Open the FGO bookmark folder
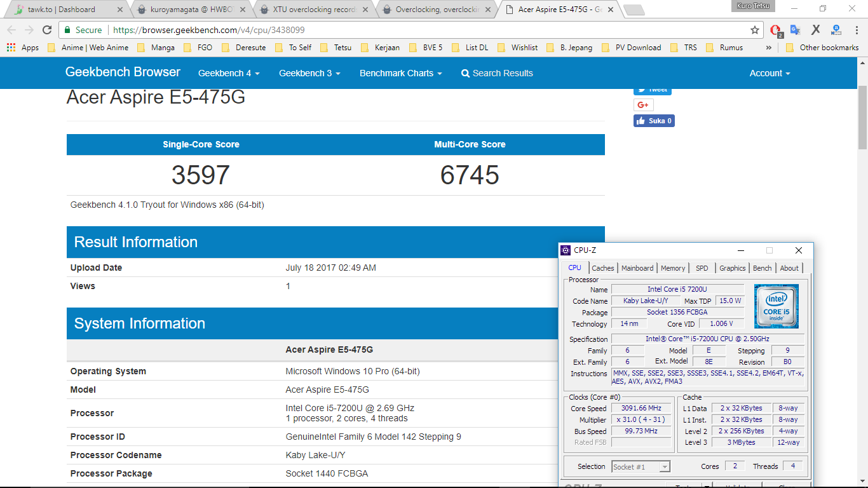Viewport: 868px width, 488px height. 198,48
